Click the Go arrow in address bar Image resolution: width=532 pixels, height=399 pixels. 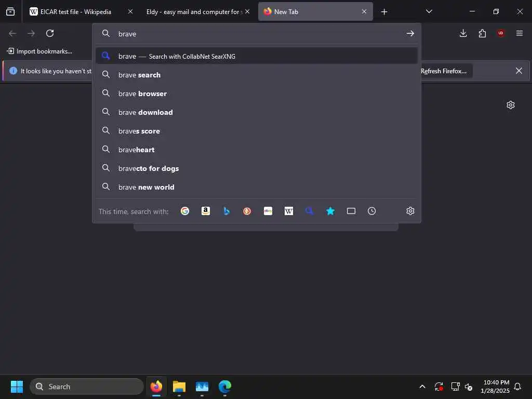pos(410,34)
